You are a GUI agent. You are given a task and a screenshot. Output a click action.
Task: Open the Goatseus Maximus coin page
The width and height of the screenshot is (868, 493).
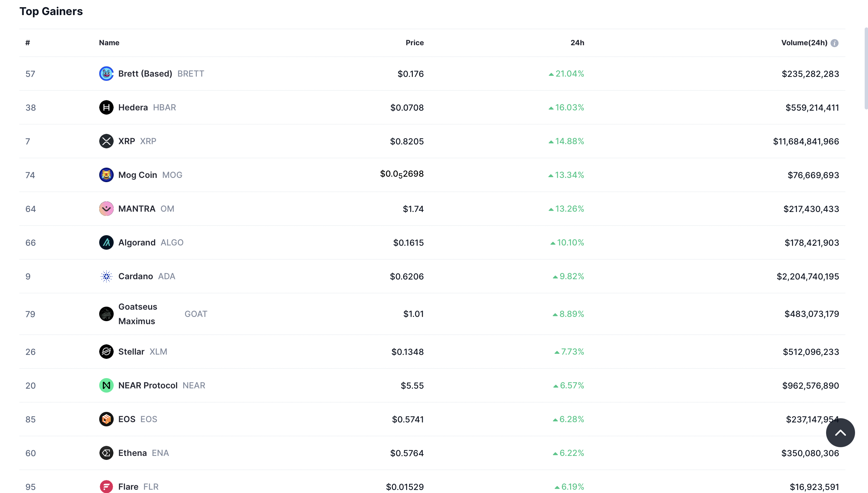coord(138,314)
